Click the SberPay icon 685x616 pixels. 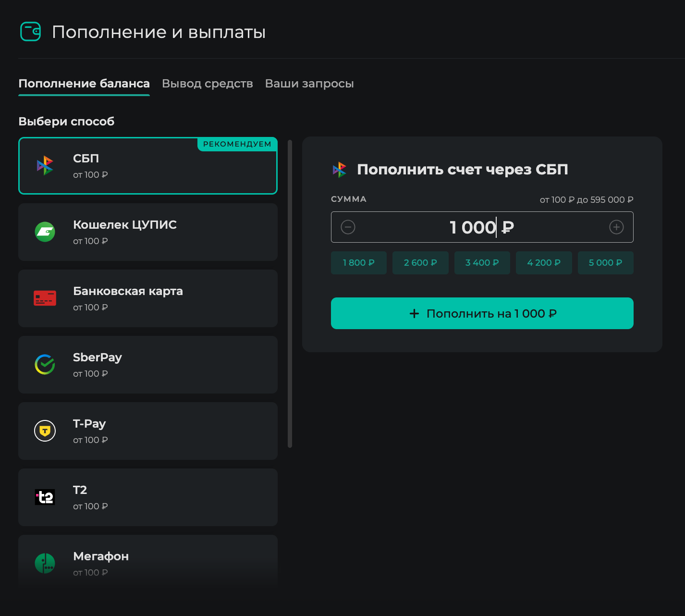click(45, 364)
